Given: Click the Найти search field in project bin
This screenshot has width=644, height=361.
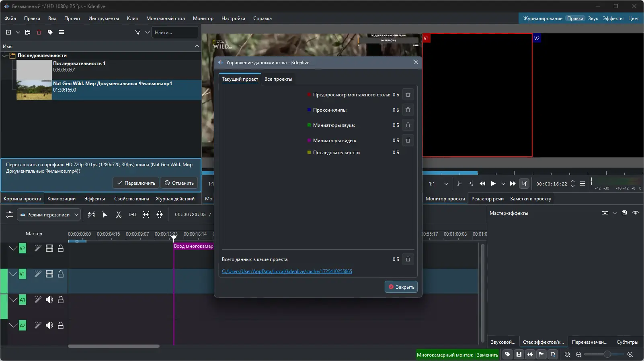Looking at the screenshot, I should click(x=175, y=32).
